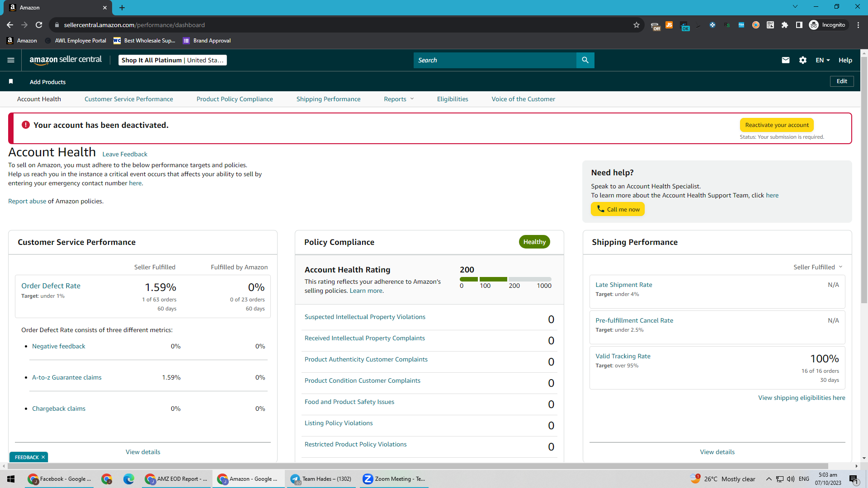Open the Help link in the header
Screen dimensions: 868x488
coord(845,60)
